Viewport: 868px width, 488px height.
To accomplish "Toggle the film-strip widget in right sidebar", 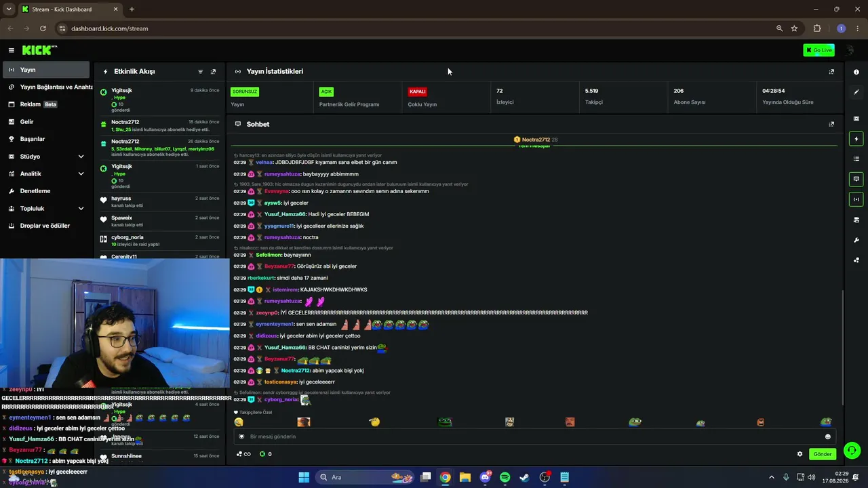I will coord(856,119).
